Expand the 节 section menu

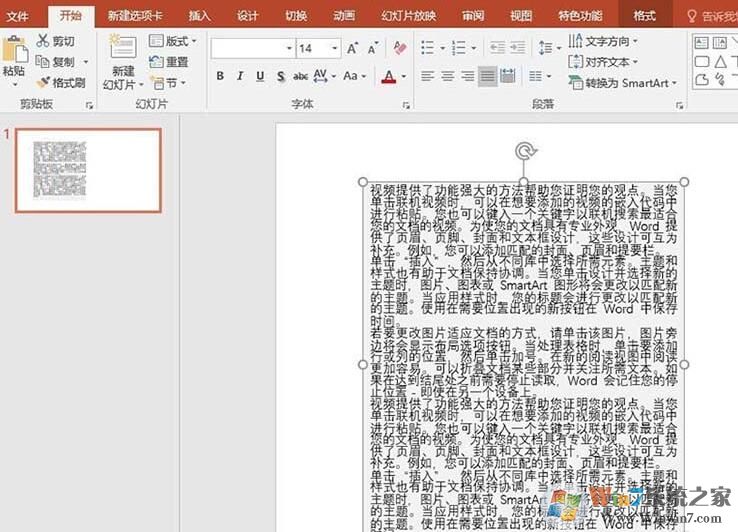click(169, 83)
